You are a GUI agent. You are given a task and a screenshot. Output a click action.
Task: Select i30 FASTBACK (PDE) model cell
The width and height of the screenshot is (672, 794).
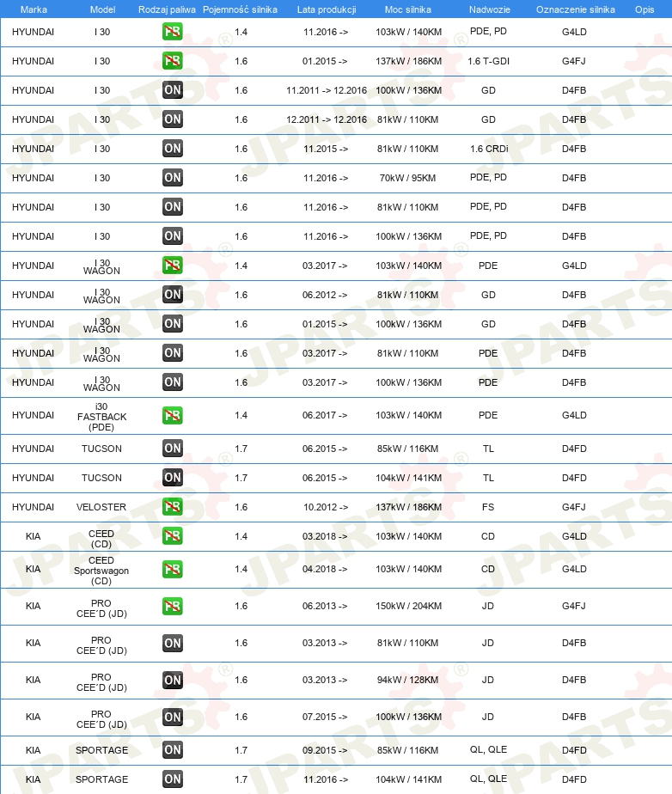[101, 417]
